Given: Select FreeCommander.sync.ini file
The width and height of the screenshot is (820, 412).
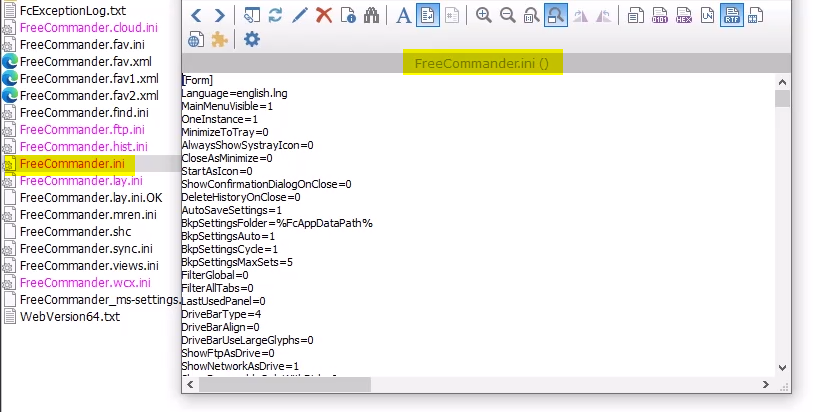Looking at the screenshot, I should (x=86, y=248).
